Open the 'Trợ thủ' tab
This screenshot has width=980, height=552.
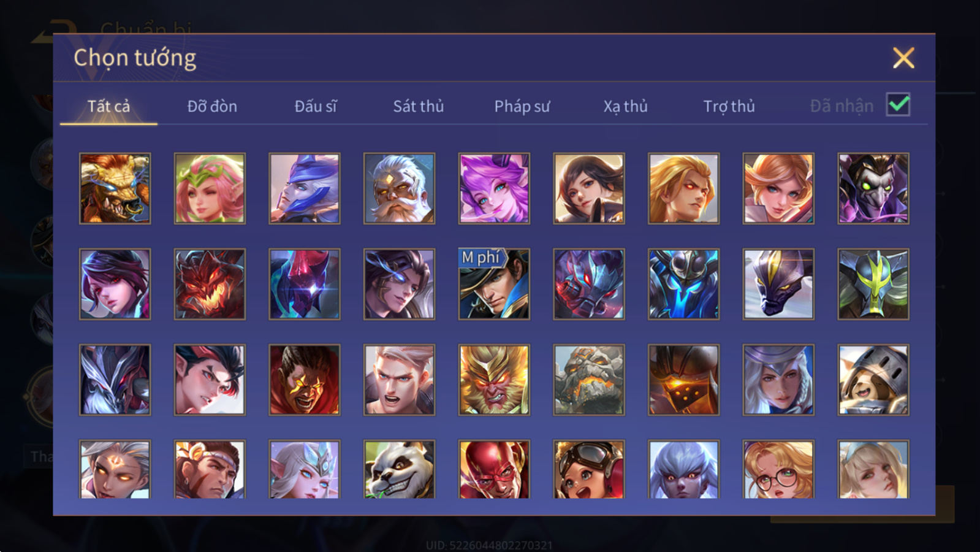[729, 106]
